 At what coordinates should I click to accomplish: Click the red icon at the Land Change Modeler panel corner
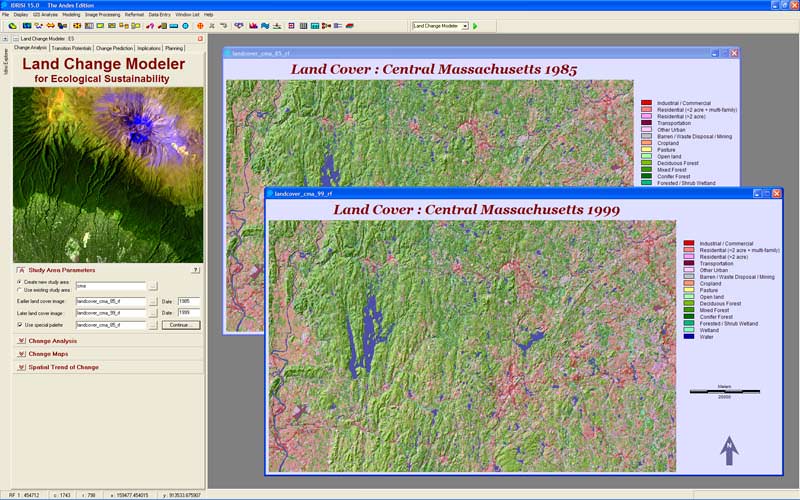[x=200, y=39]
